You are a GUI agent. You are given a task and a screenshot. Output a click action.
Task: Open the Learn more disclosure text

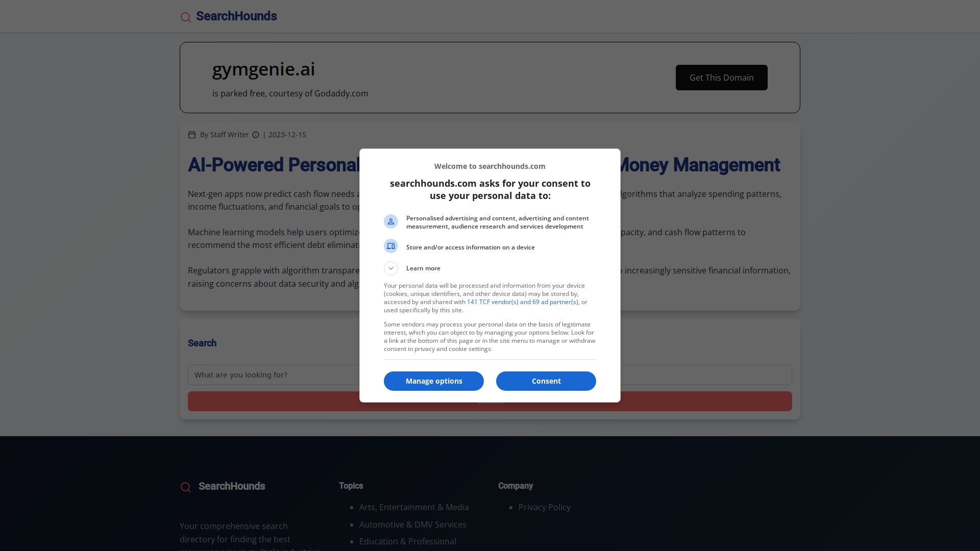[423, 268]
